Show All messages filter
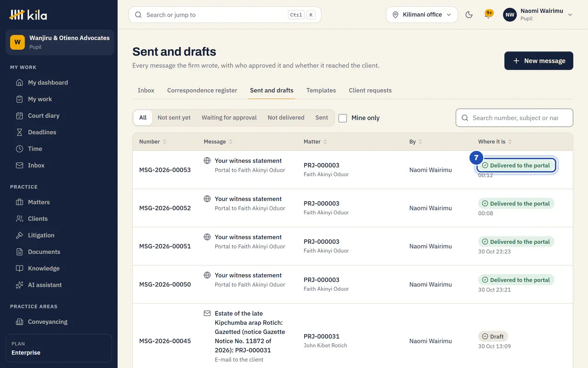The height and width of the screenshot is (368, 588). coord(143,118)
